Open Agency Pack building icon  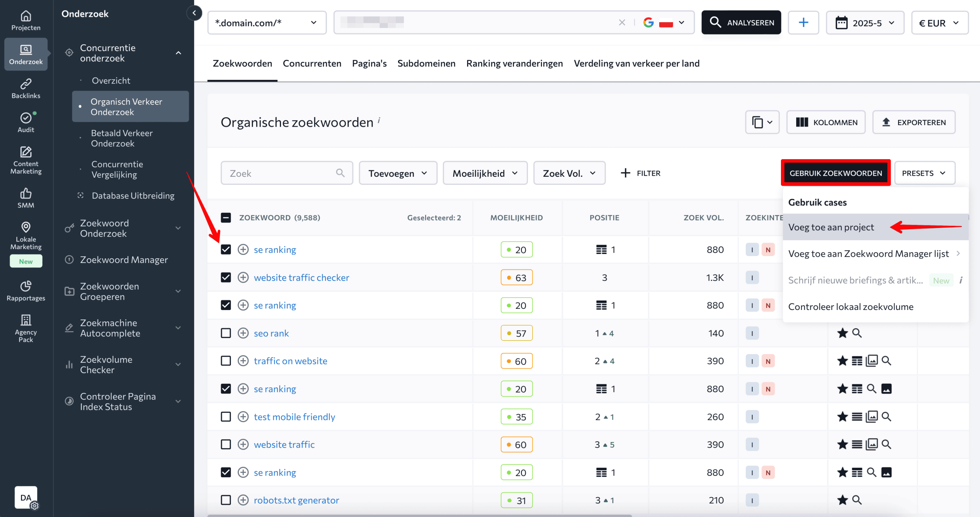[x=26, y=320]
